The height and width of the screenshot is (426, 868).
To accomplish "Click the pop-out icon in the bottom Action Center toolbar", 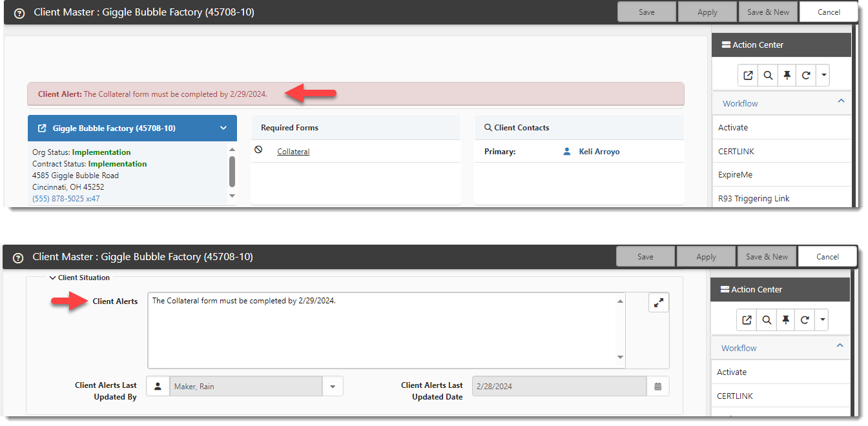I will [x=747, y=320].
